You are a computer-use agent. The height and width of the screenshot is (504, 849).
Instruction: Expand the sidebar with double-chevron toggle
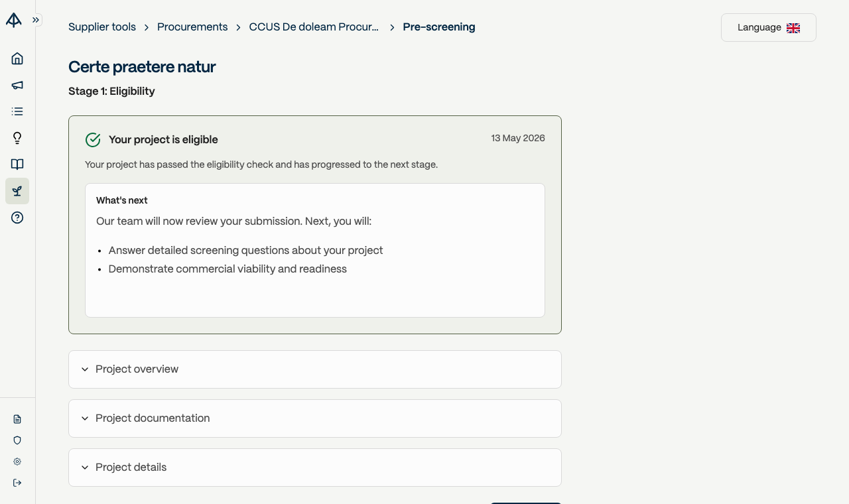tap(36, 20)
